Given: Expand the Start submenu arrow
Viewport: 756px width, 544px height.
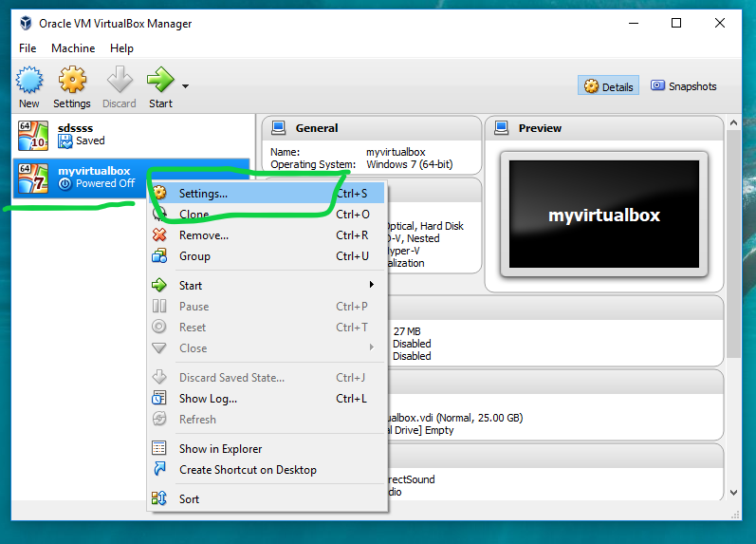Looking at the screenshot, I should [x=371, y=285].
